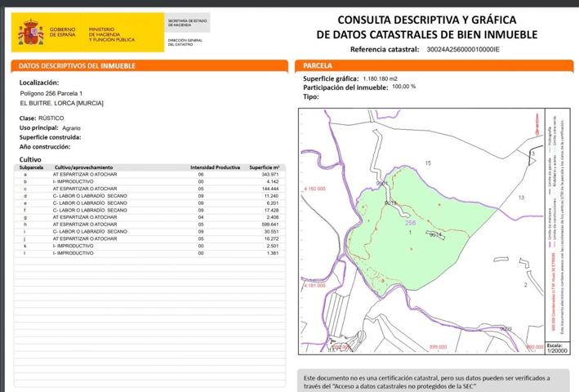Click crop description in subparcela a row
Screen dimensions: 579x392
click(85, 174)
